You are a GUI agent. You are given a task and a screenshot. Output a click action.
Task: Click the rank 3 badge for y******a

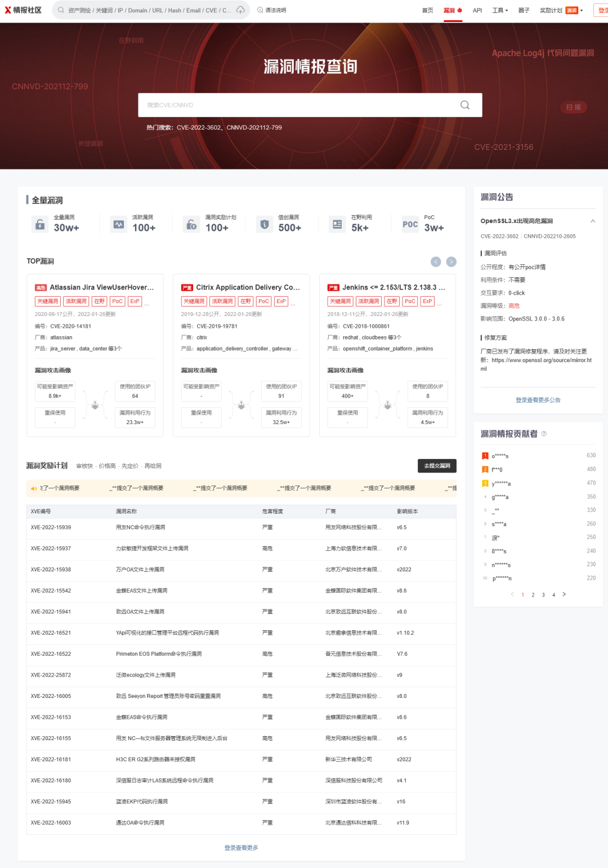pos(485,483)
